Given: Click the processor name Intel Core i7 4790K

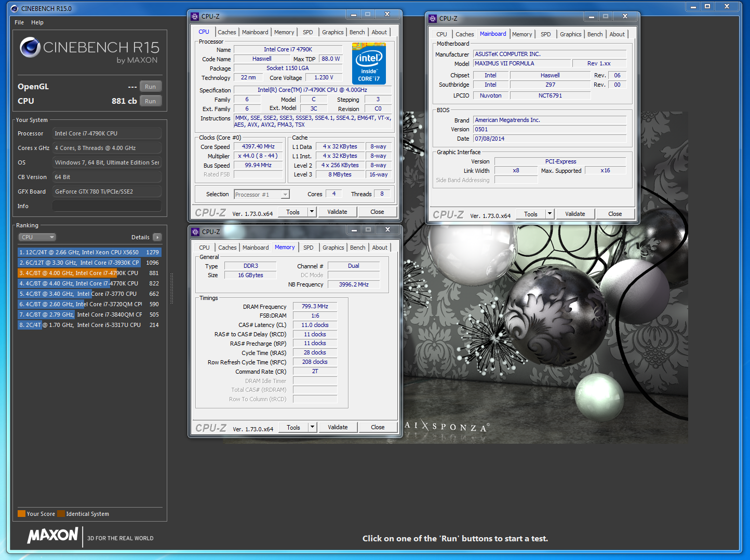Looking at the screenshot, I should tap(288, 49).
